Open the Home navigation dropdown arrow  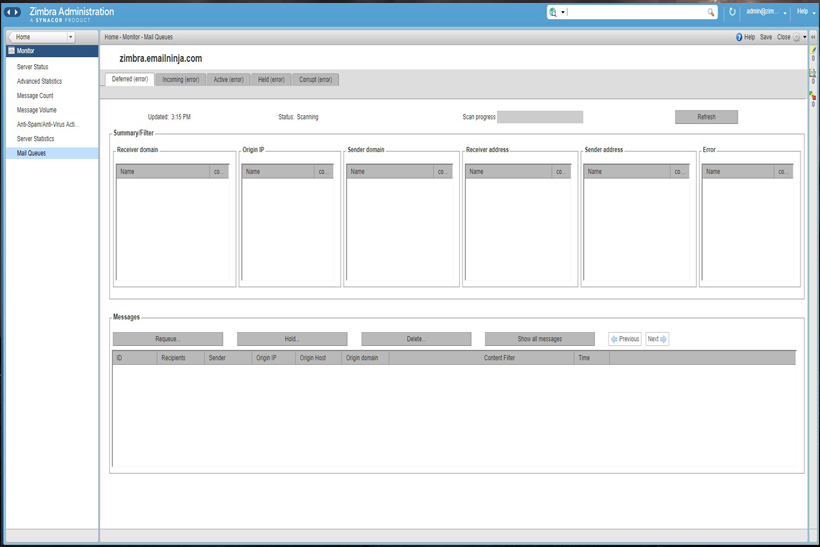[71, 37]
